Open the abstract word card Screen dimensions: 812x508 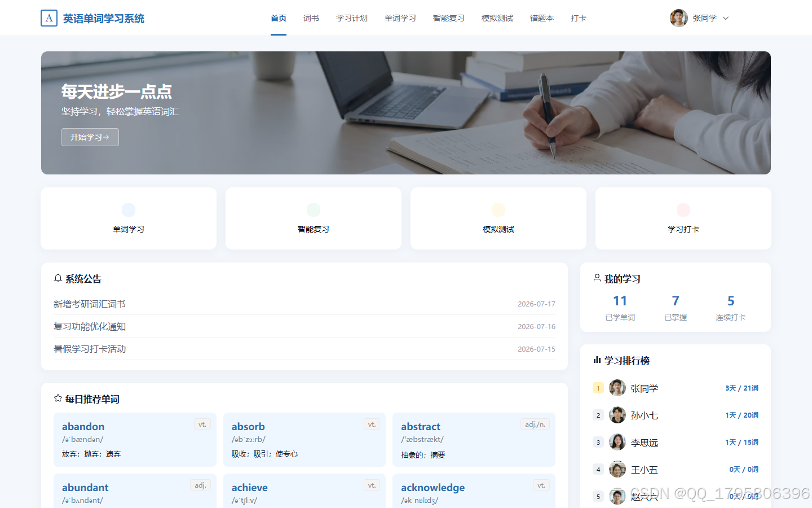tap(474, 440)
